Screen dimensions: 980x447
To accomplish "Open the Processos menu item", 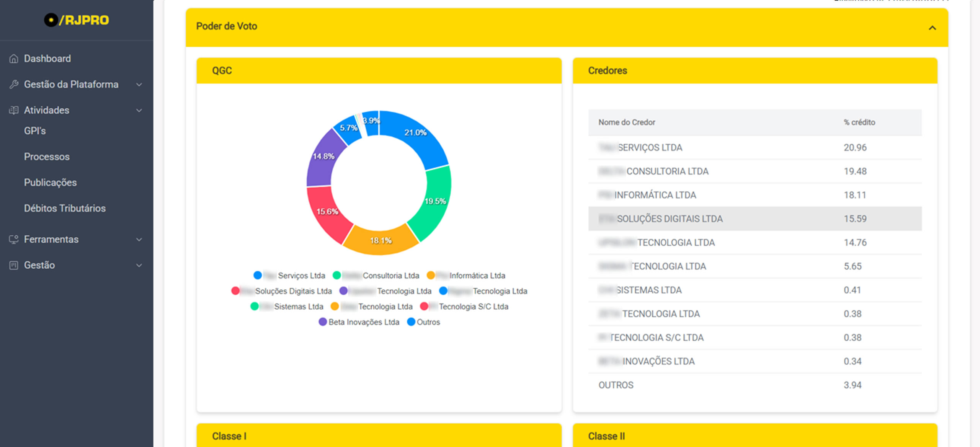I will [x=47, y=157].
